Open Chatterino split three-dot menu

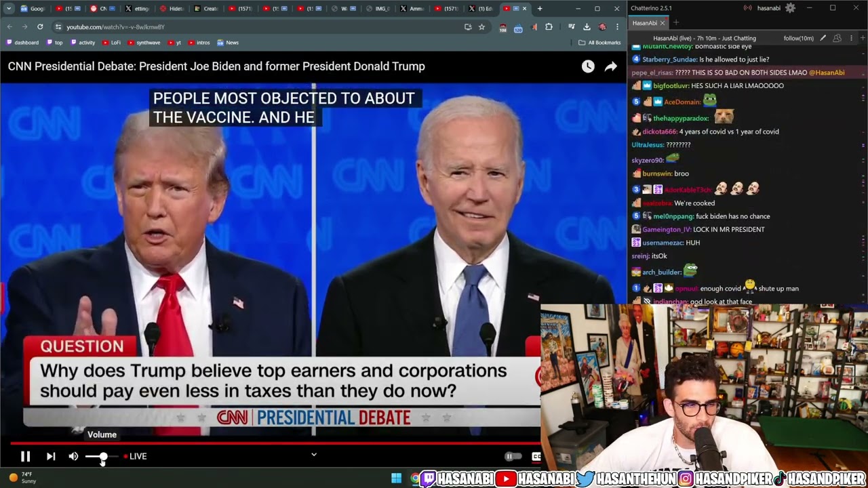point(851,38)
